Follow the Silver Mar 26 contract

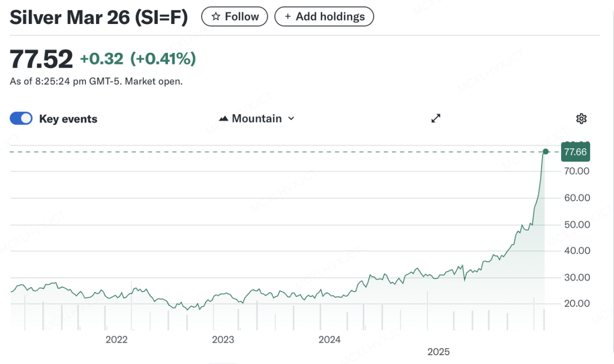(234, 17)
